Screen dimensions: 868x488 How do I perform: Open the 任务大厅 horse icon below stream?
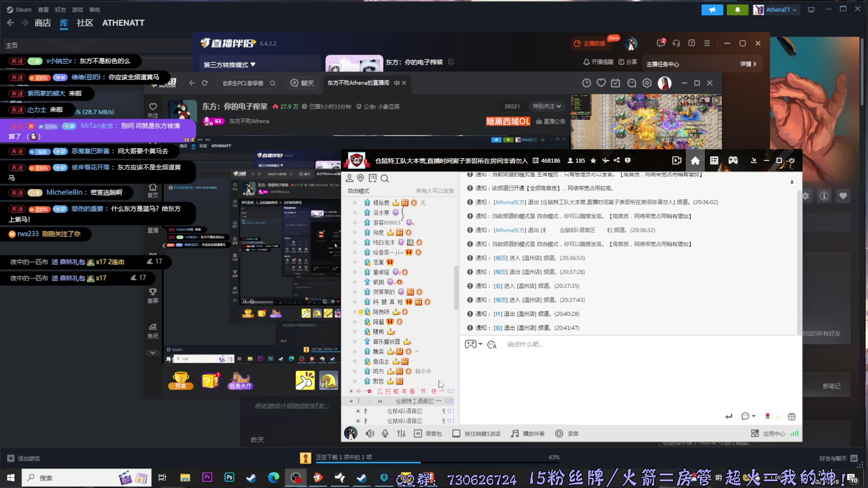pos(240,380)
